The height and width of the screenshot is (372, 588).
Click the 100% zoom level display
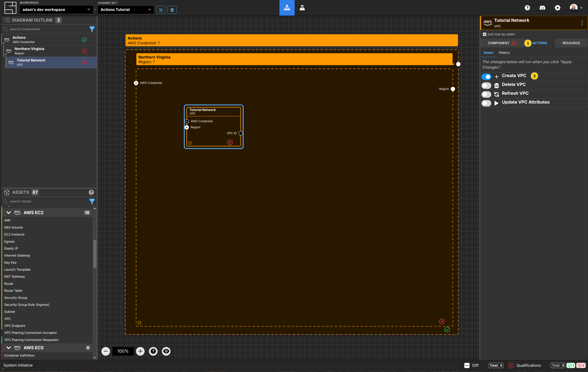point(123,351)
